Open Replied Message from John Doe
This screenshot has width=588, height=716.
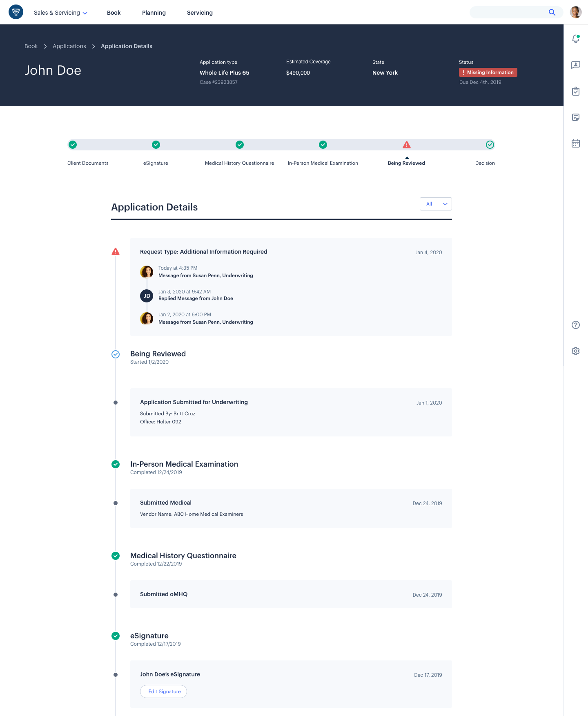pyautogui.click(x=196, y=298)
